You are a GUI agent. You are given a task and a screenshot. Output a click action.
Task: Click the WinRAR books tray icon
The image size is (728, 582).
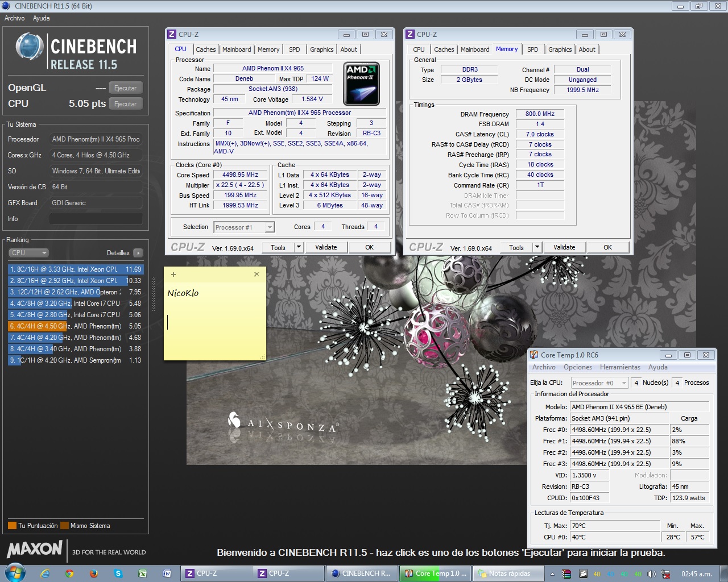tap(566, 574)
